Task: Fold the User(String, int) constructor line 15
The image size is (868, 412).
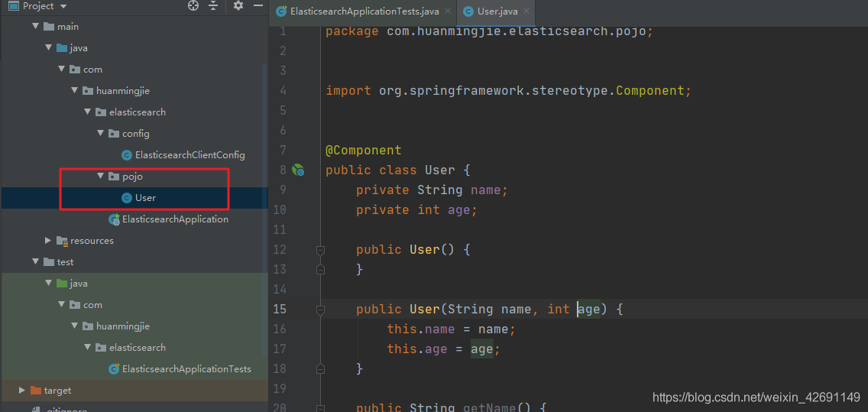Action: 320,310
